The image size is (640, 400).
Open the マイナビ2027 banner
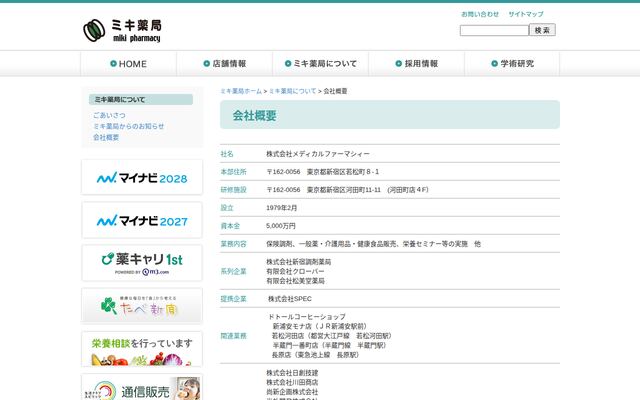click(142, 220)
